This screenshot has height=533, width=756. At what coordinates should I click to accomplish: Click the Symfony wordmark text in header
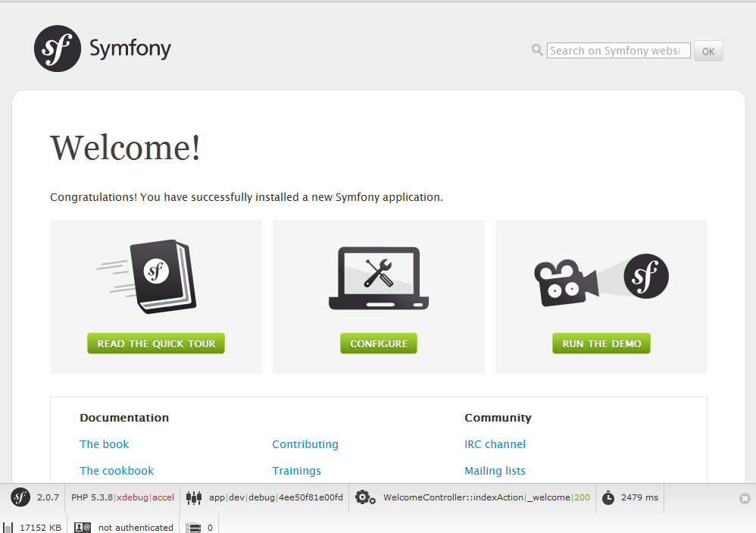(130, 49)
